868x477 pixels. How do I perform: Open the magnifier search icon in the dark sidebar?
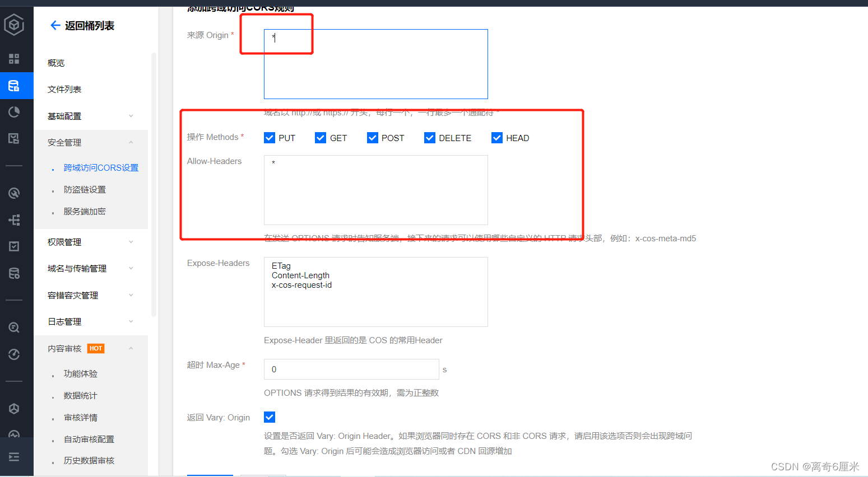(x=14, y=328)
